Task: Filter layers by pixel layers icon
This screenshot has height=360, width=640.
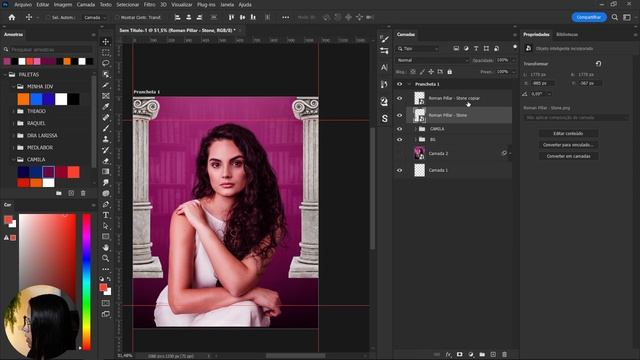Action: 456,49
